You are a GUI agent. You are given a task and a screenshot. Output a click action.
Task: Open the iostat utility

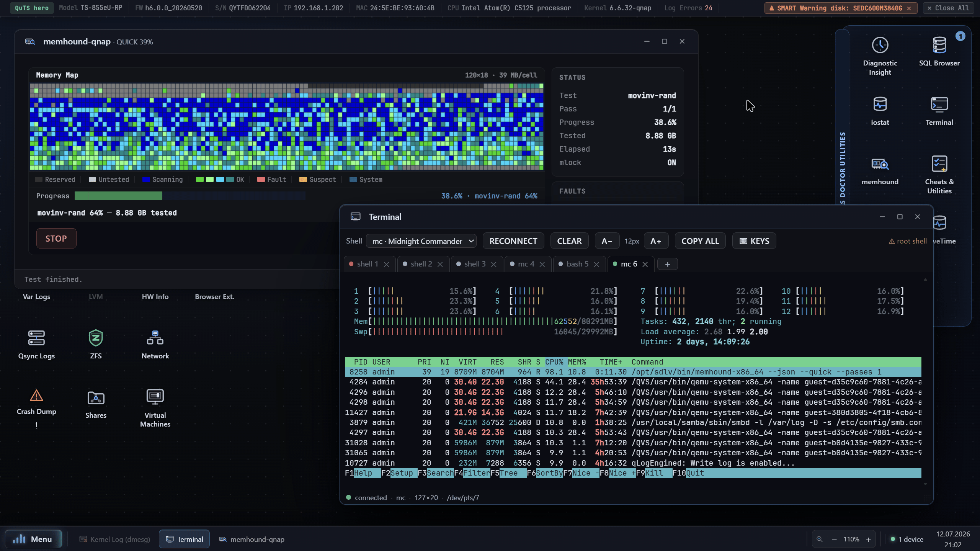click(880, 110)
